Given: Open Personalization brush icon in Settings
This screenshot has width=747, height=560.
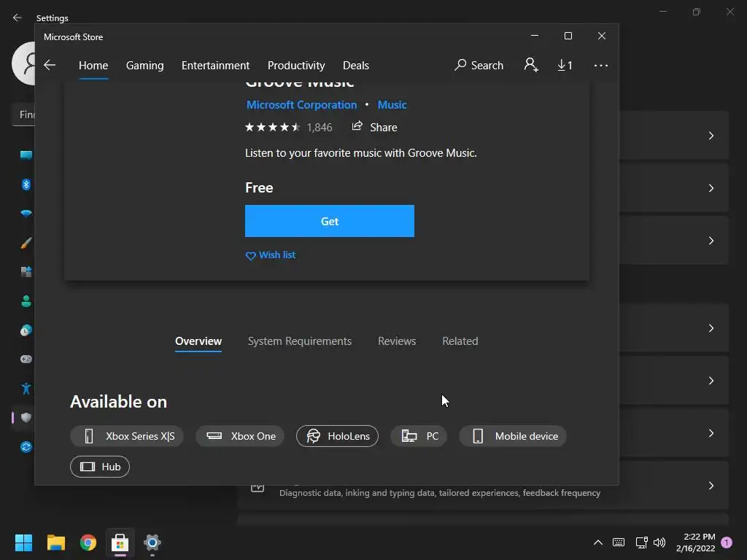Looking at the screenshot, I should coord(26,243).
